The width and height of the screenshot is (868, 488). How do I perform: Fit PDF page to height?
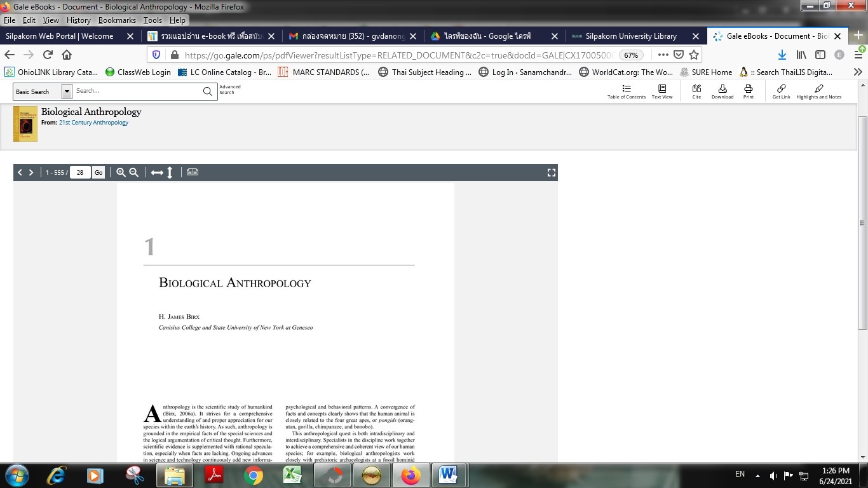pos(170,172)
